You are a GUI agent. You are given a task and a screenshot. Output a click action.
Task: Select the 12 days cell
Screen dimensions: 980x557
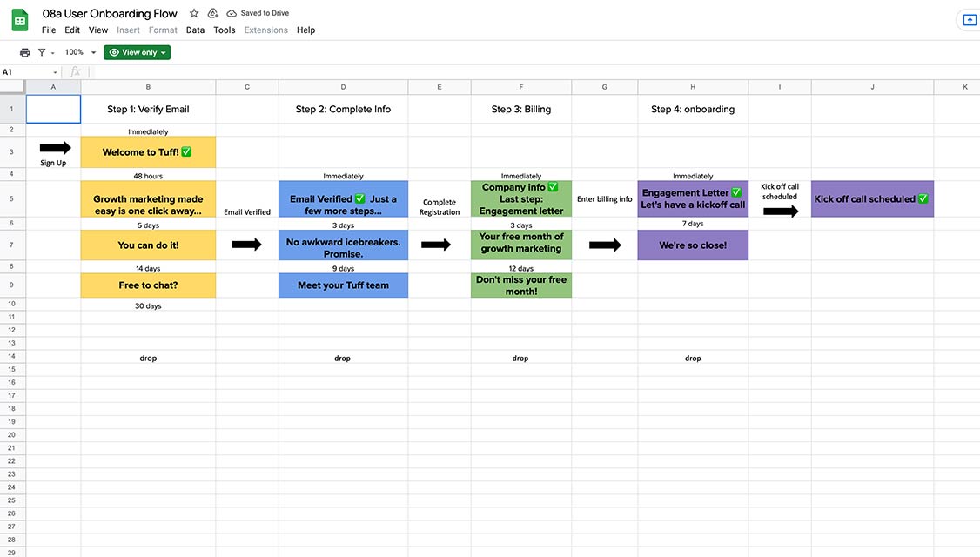click(521, 267)
